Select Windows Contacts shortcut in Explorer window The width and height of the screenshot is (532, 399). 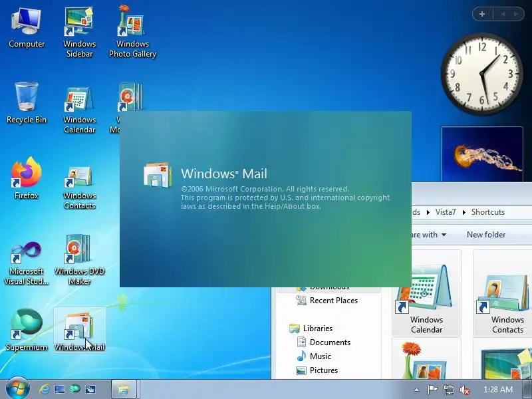[x=503, y=293]
